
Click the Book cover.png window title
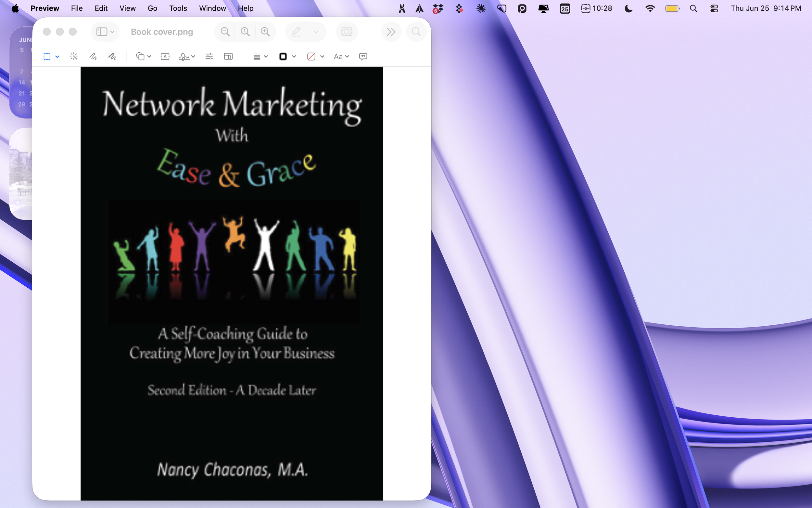162,32
